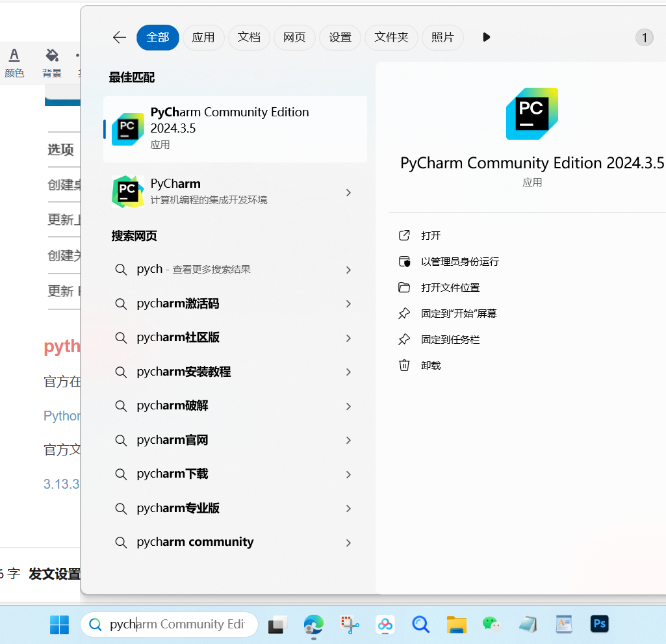Show more filters with the play arrow

click(486, 38)
